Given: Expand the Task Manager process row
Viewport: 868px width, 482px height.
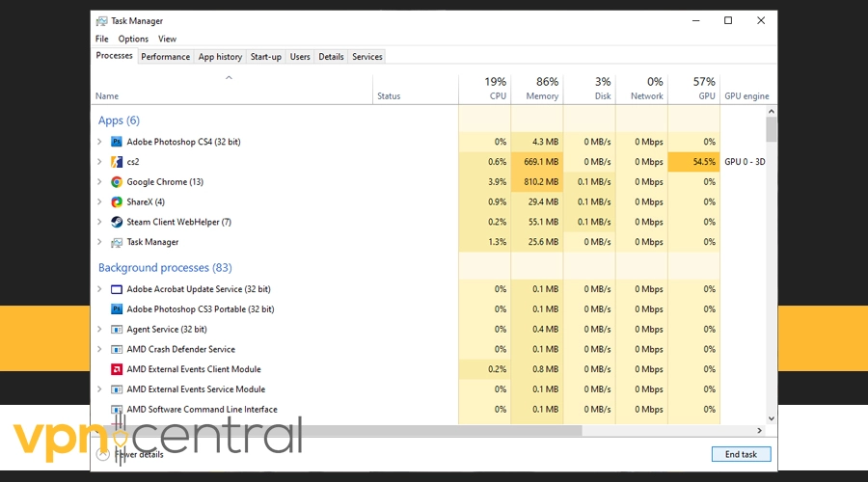Looking at the screenshot, I should point(99,242).
